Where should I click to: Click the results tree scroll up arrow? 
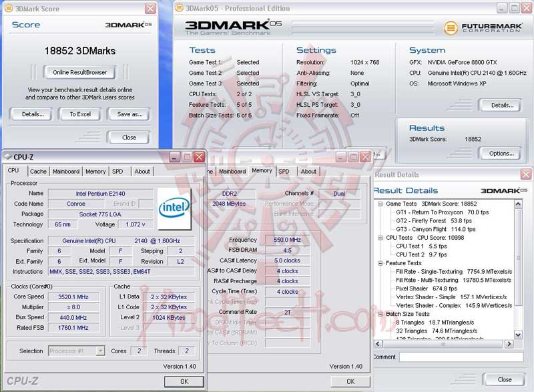click(x=518, y=204)
